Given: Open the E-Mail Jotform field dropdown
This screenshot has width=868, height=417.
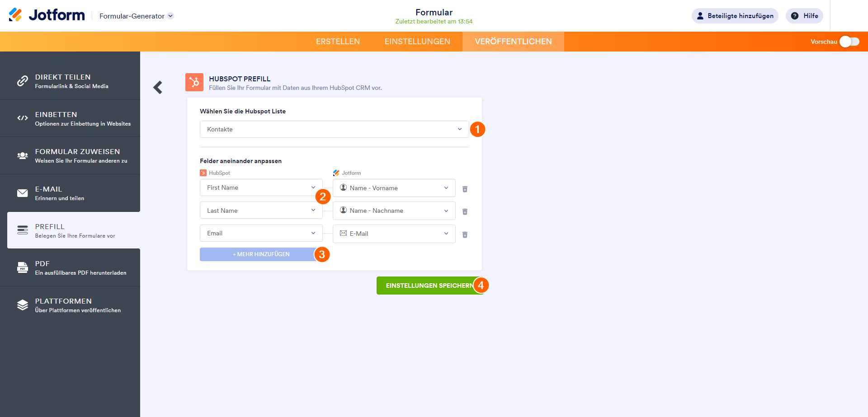Looking at the screenshot, I should click(x=394, y=234).
